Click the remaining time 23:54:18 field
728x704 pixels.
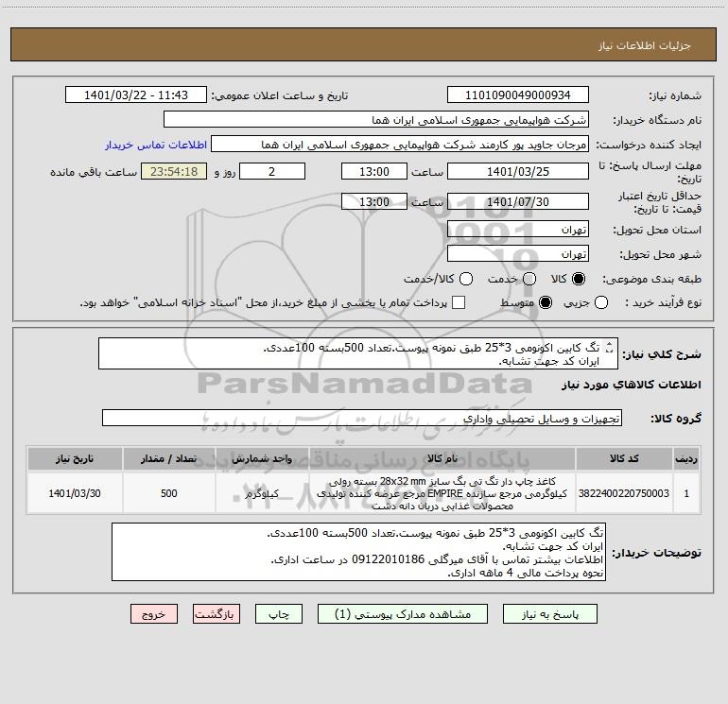[x=174, y=171]
